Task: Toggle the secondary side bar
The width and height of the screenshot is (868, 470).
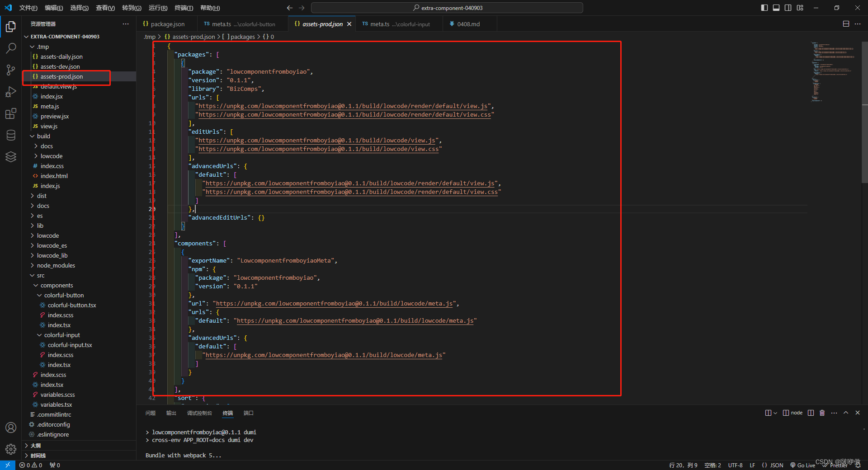Action: point(788,8)
